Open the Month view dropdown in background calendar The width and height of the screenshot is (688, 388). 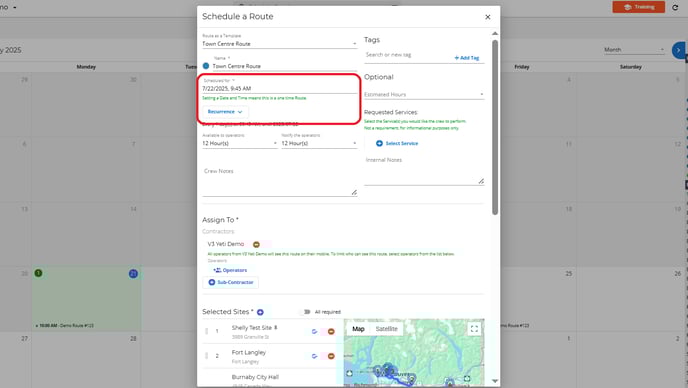[634, 50]
